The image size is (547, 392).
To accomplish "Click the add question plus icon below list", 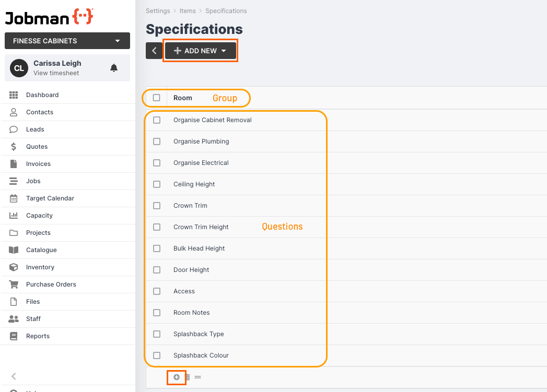I will coord(177,377).
